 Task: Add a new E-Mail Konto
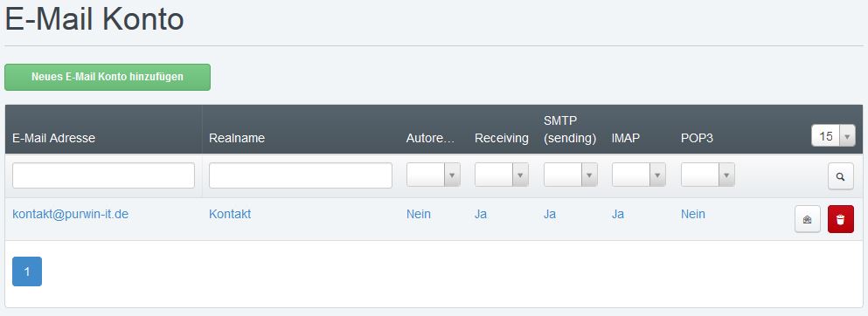tap(108, 77)
